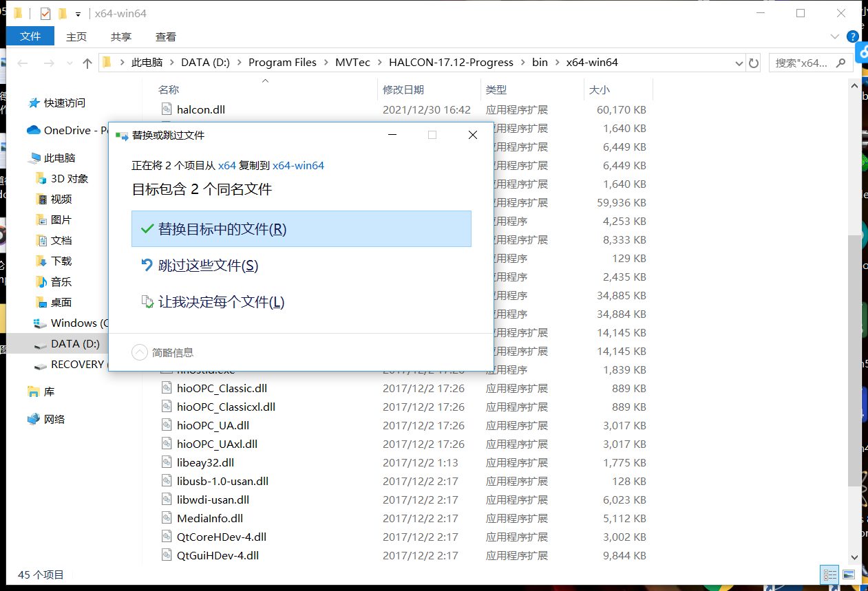Switch to the 查看 ribbon tab
Screen dimensions: 868x591
pyautogui.click(x=166, y=36)
